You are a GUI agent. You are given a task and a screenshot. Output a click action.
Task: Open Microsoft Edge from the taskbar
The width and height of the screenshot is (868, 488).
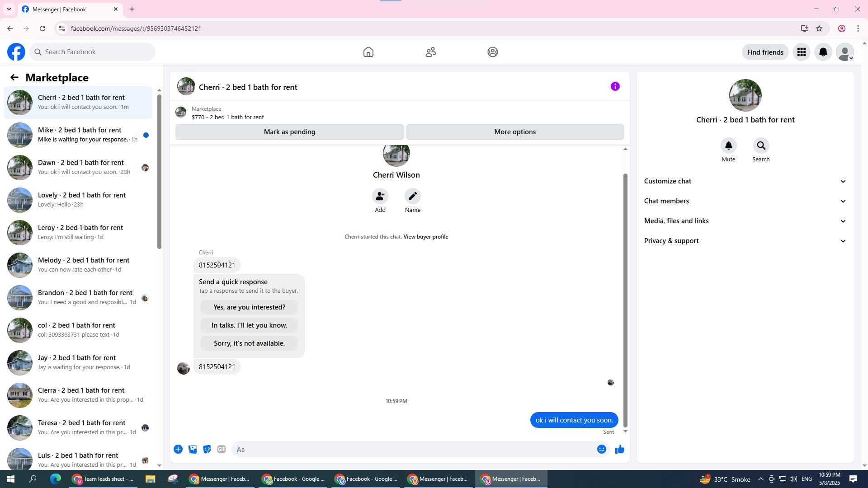56,479
